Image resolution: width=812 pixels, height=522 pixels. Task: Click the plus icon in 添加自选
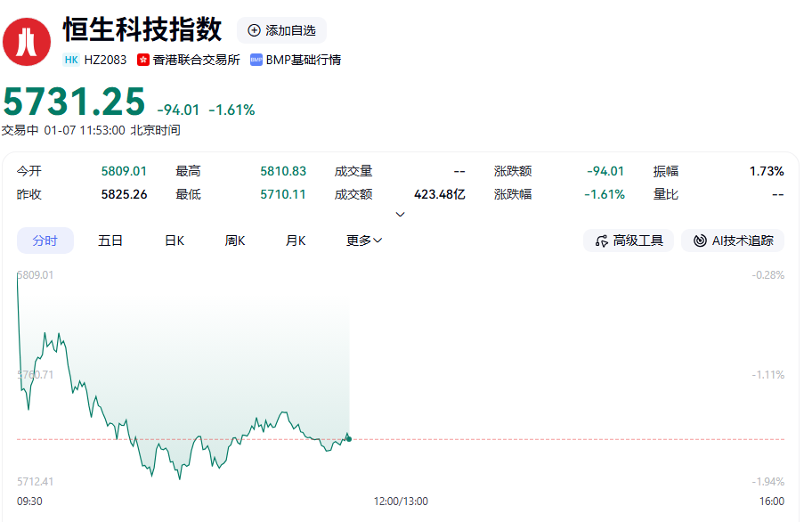[254, 30]
